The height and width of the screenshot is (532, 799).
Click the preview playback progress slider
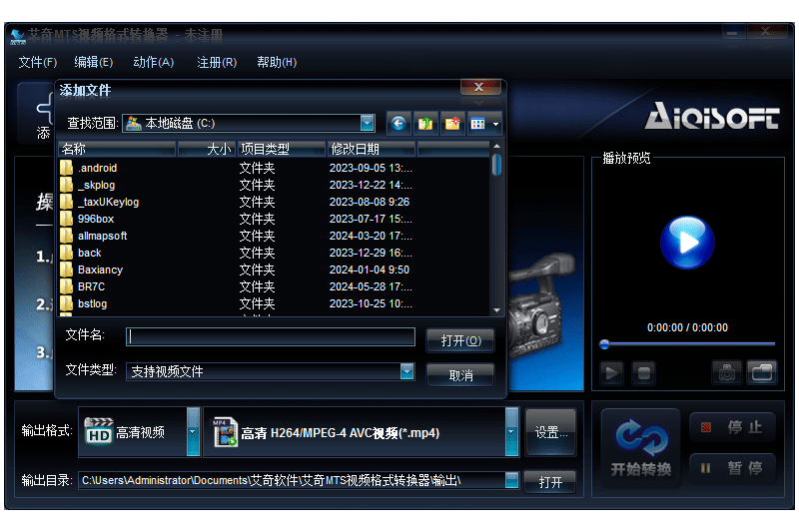(688, 344)
